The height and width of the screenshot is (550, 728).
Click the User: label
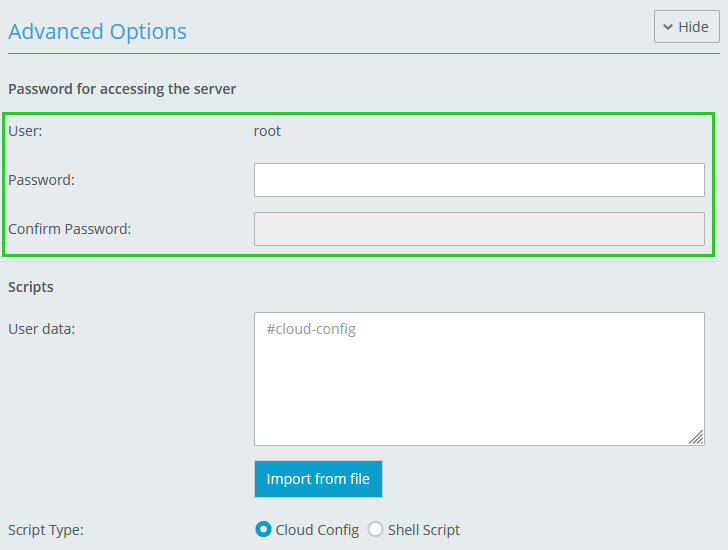coord(25,131)
